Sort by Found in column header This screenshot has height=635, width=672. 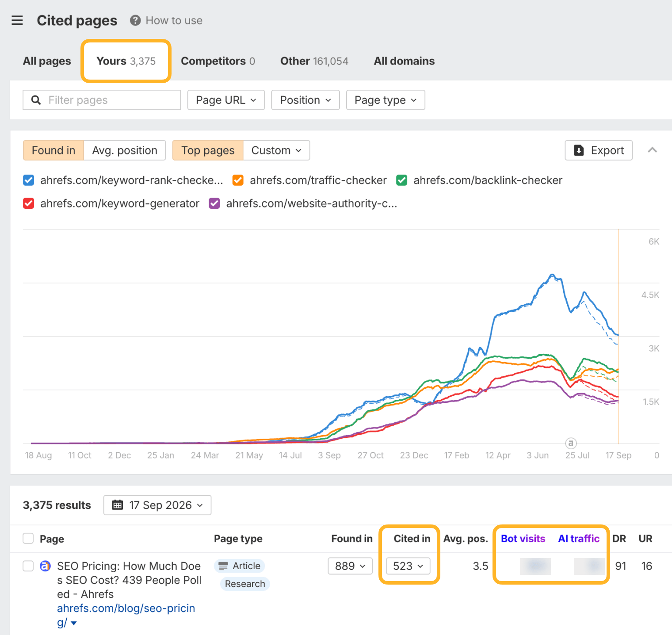(x=352, y=538)
